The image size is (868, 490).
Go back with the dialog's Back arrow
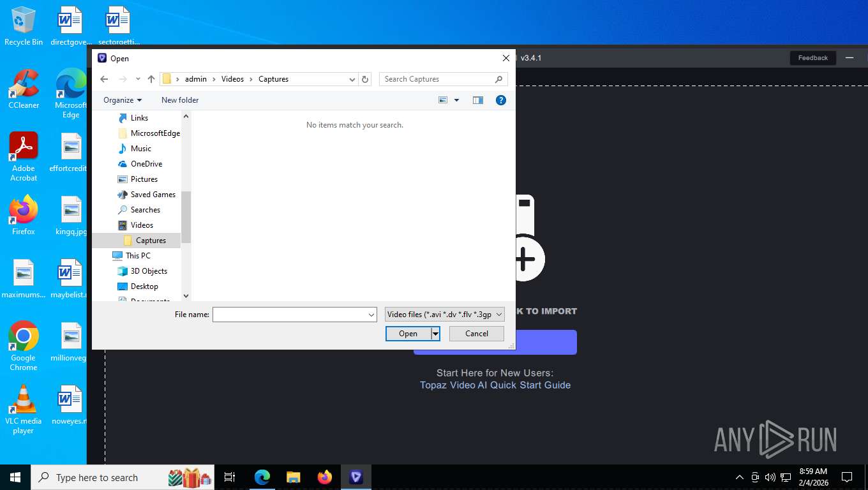[x=105, y=79]
